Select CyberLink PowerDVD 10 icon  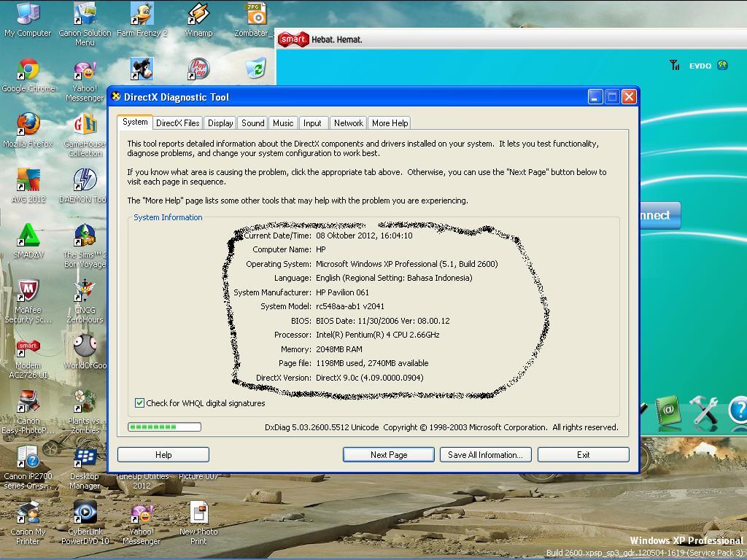point(85,513)
